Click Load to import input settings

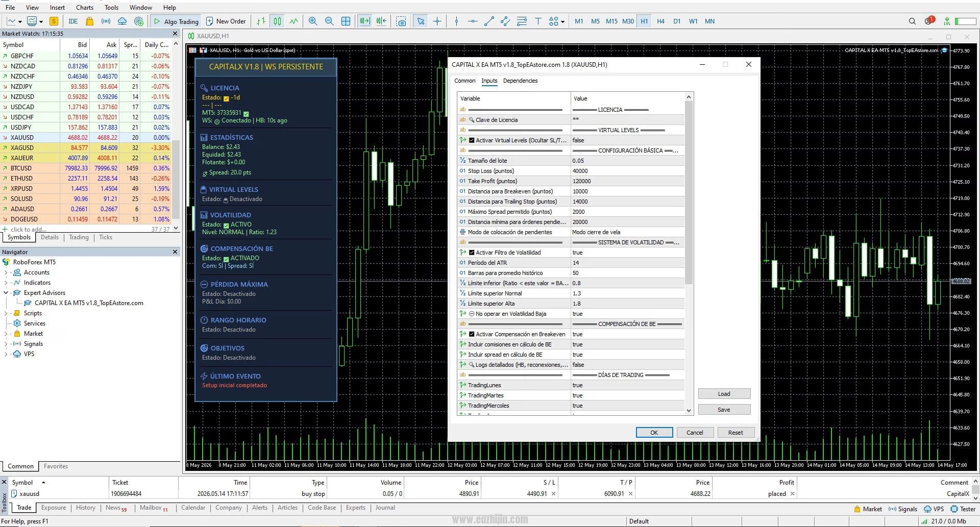(x=724, y=394)
